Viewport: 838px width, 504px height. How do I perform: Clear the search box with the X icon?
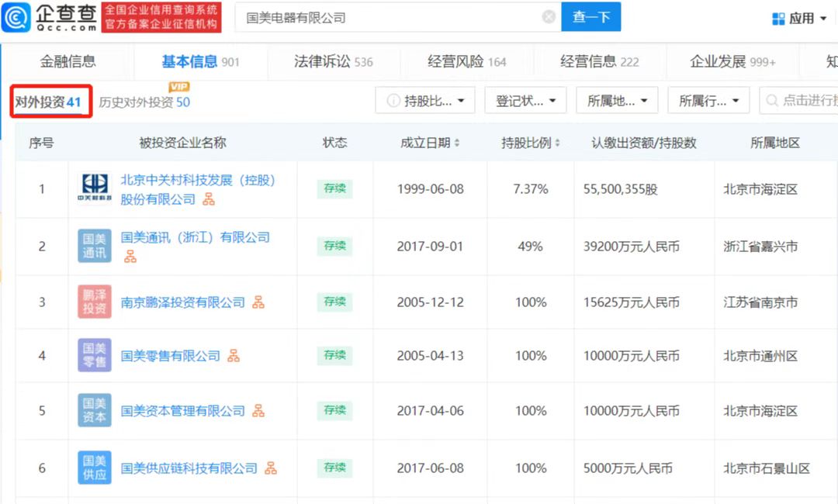pos(549,17)
